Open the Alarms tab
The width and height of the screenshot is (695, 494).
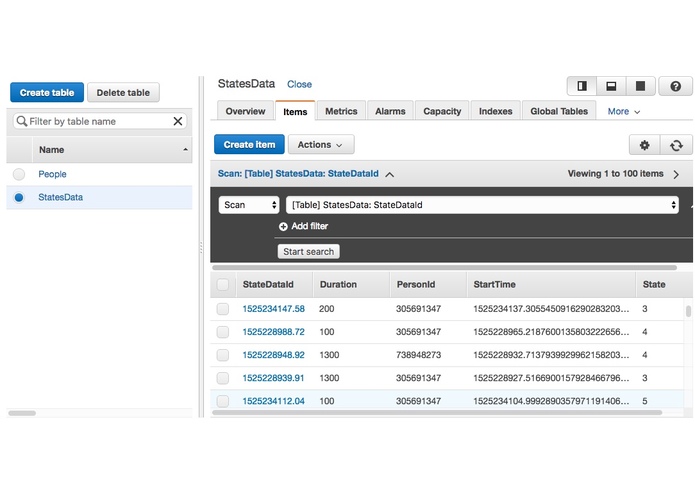390,111
